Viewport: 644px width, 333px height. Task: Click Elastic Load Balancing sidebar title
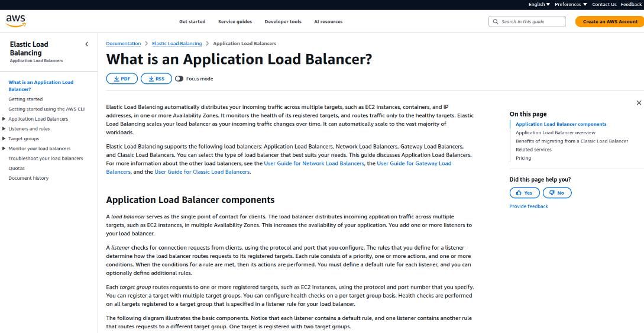(x=29, y=49)
